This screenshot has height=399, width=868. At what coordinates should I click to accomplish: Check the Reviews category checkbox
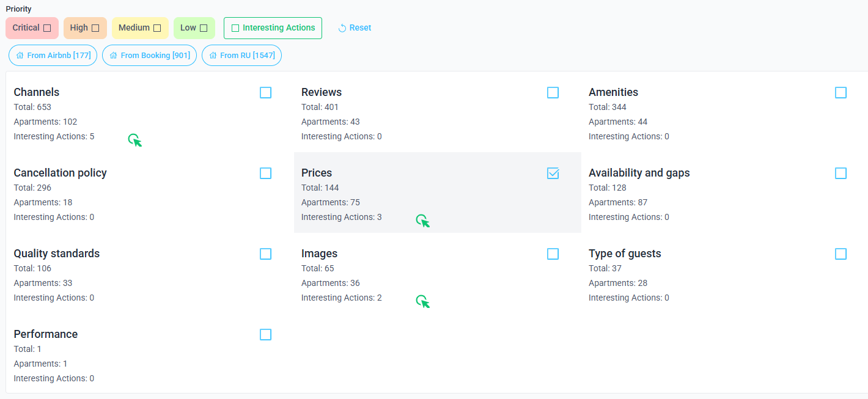tap(553, 93)
